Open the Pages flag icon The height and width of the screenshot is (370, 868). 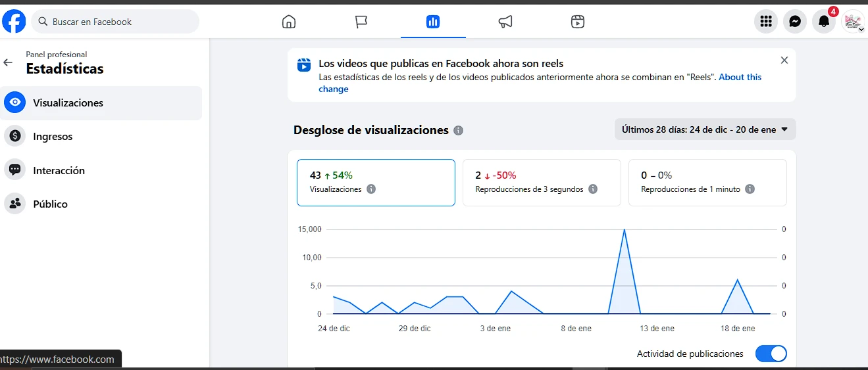[x=361, y=22]
